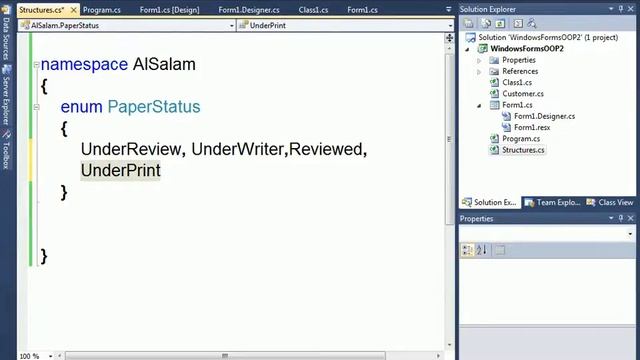640x360 pixels.
Task: Switch to the Form1.cs editor tab
Action: pyautogui.click(x=362, y=10)
